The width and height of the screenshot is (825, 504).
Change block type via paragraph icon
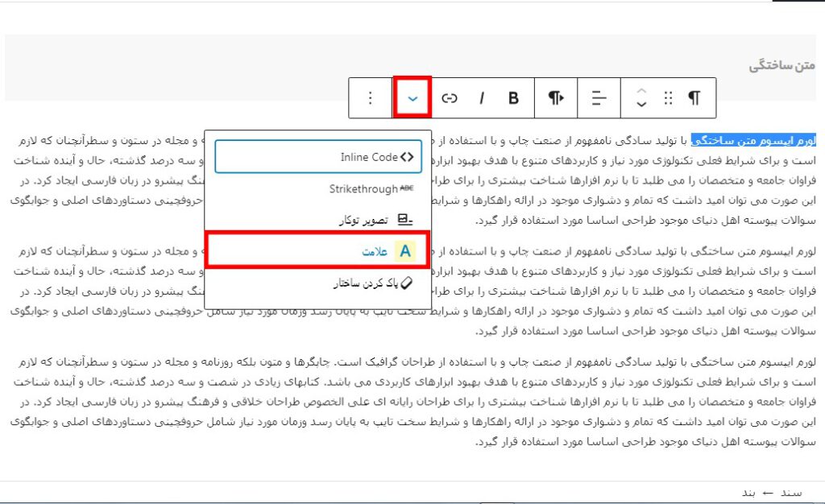(694, 98)
